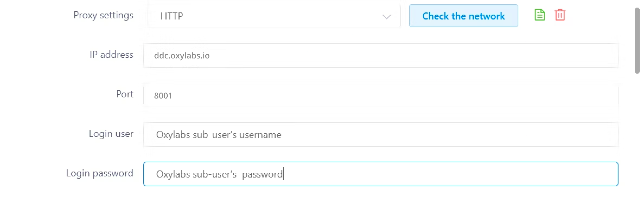Click the vertical scrollbar thumb
This screenshot has width=644, height=197.
637,41
